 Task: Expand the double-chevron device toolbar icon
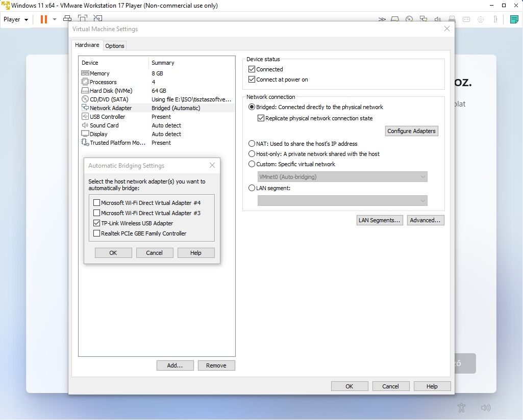coord(382,19)
